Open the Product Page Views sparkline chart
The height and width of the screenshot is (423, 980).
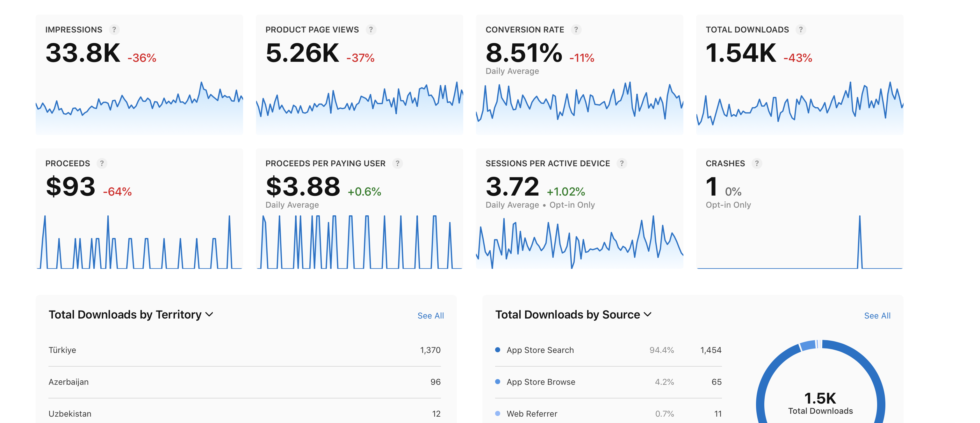(x=359, y=107)
